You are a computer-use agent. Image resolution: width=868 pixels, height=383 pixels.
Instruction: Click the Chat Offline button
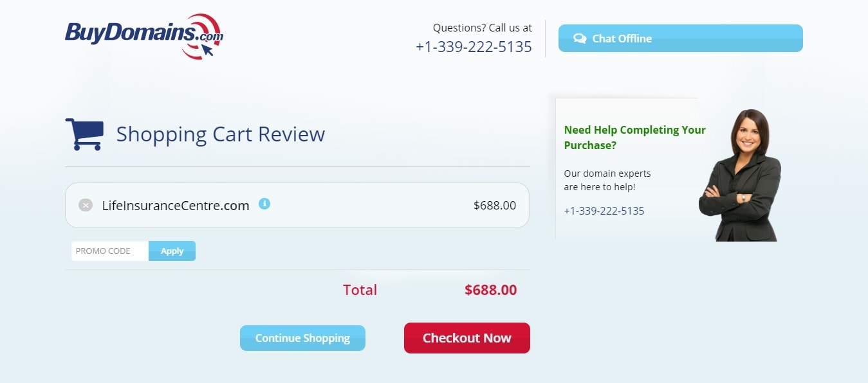click(x=680, y=39)
